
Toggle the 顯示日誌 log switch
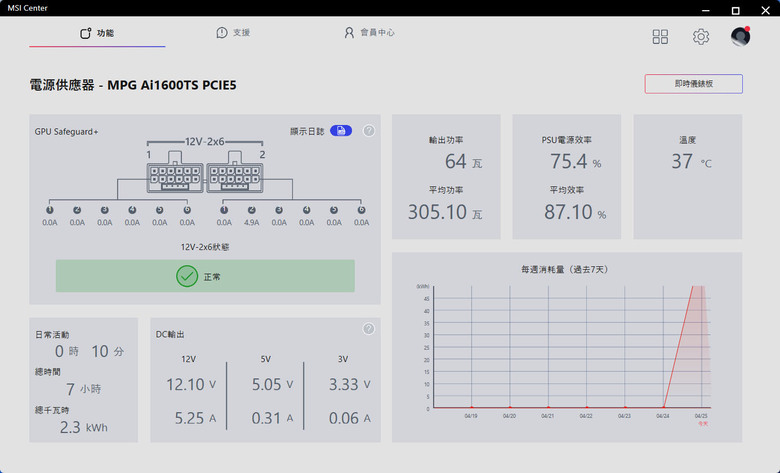(x=341, y=131)
